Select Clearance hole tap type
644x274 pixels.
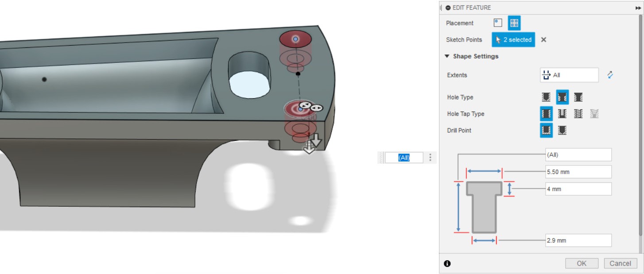tap(562, 114)
